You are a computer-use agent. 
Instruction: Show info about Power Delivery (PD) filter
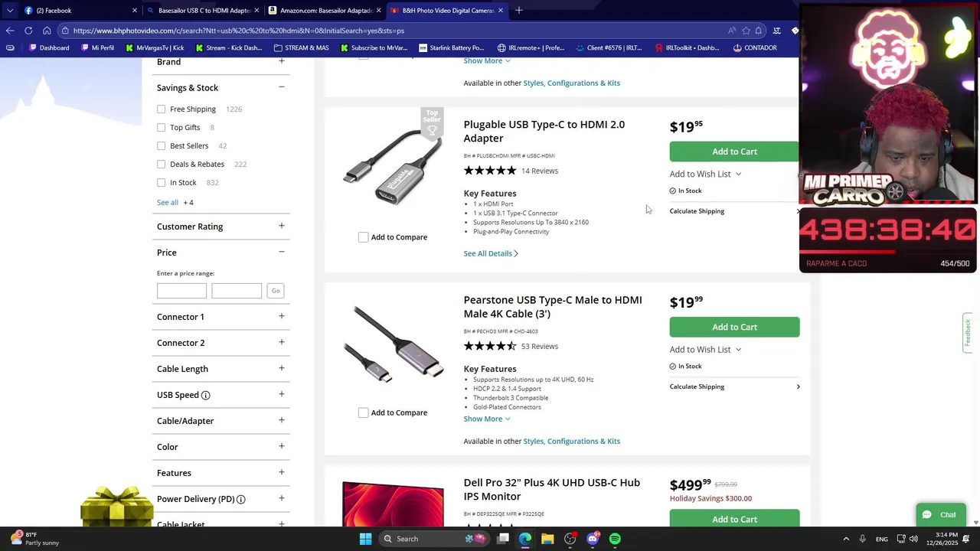(240, 499)
